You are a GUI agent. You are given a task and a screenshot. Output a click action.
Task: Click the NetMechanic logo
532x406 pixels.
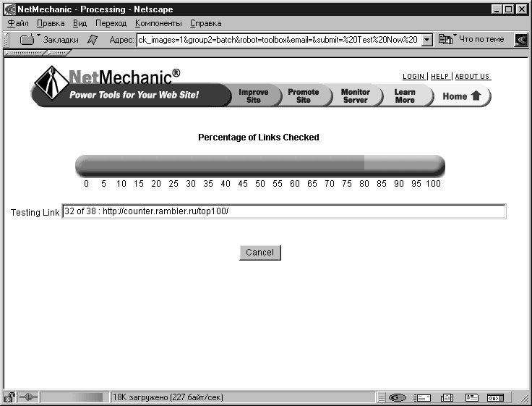[107, 83]
